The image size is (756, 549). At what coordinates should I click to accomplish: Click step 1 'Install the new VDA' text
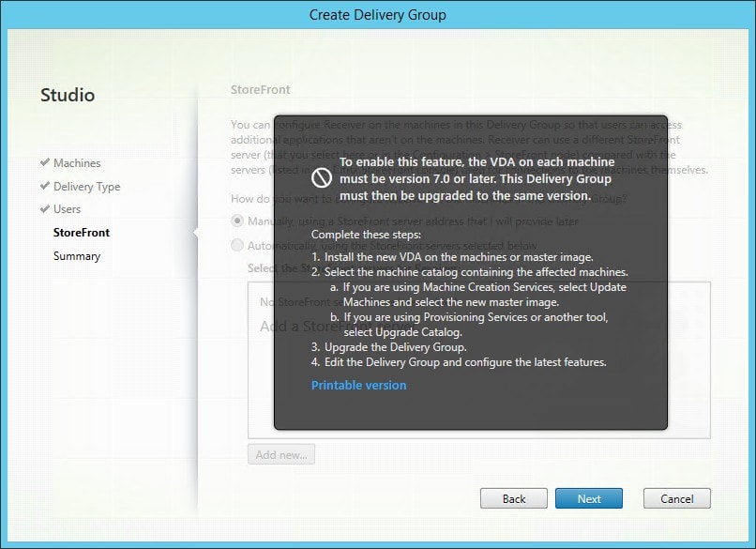(452, 257)
